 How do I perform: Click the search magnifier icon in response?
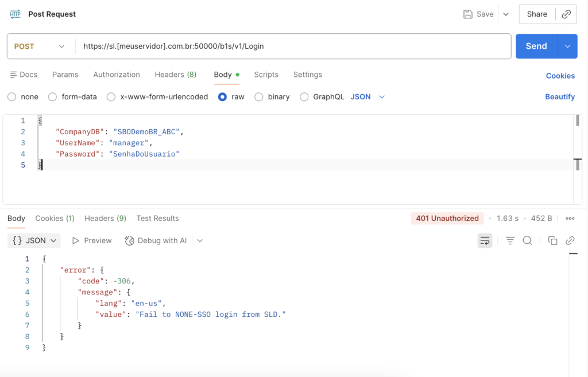[x=527, y=241]
